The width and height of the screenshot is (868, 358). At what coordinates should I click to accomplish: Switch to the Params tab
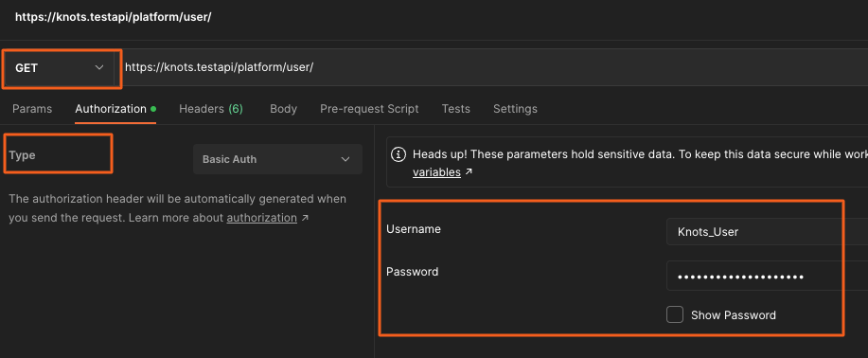point(32,109)
